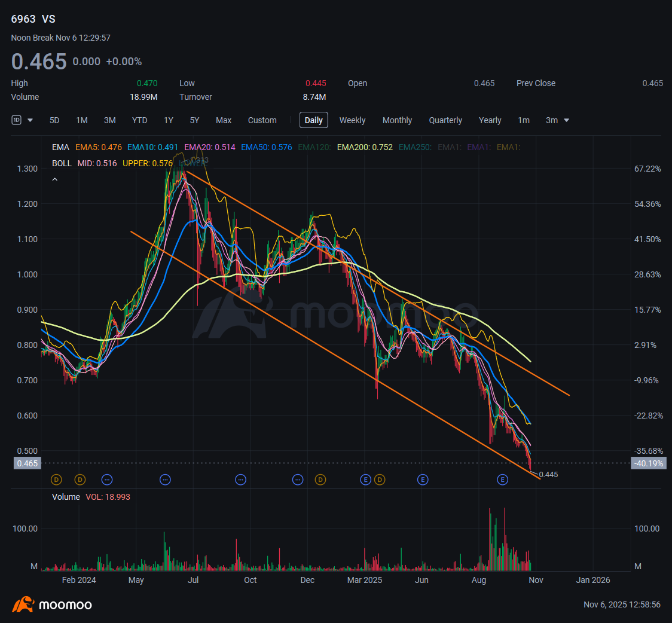
Task: Click the EMA20 value label
Action: [x=210, y=148]
